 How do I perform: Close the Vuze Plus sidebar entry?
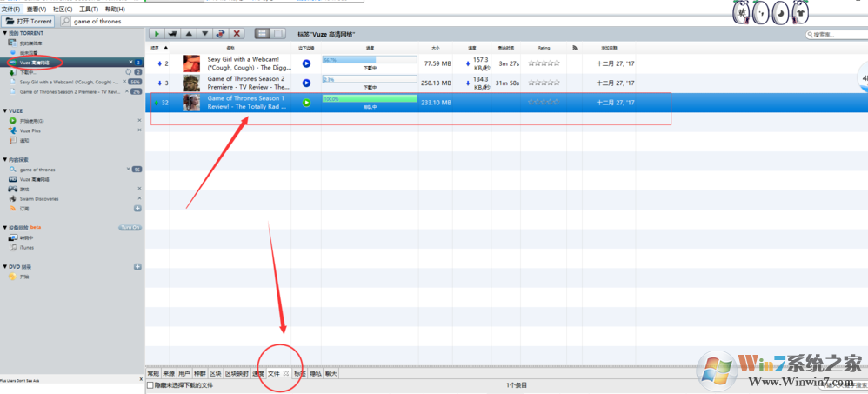pyautogui.click(x=139, y=130)
